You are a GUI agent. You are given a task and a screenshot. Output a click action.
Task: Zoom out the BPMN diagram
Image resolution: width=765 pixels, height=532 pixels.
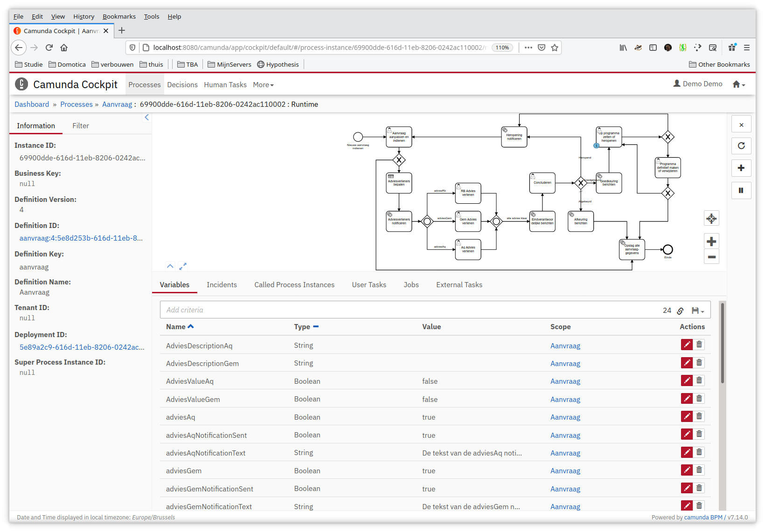[711, 256]
